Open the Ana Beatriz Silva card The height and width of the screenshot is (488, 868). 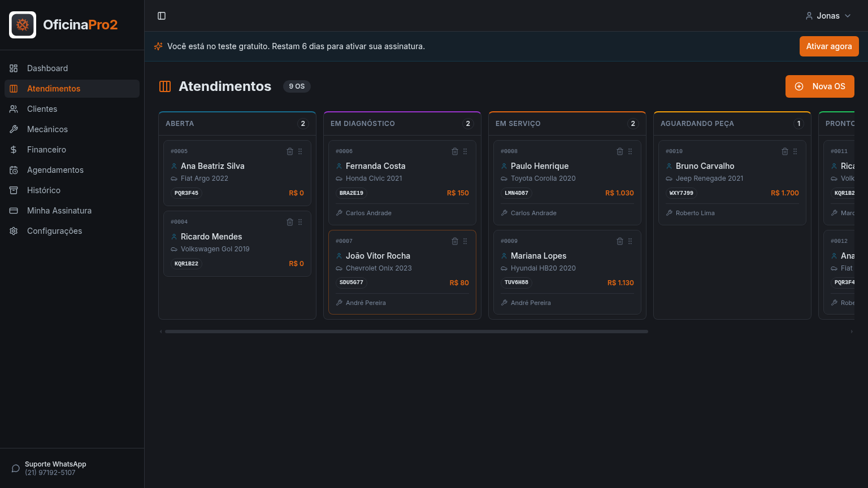[237, 173]
